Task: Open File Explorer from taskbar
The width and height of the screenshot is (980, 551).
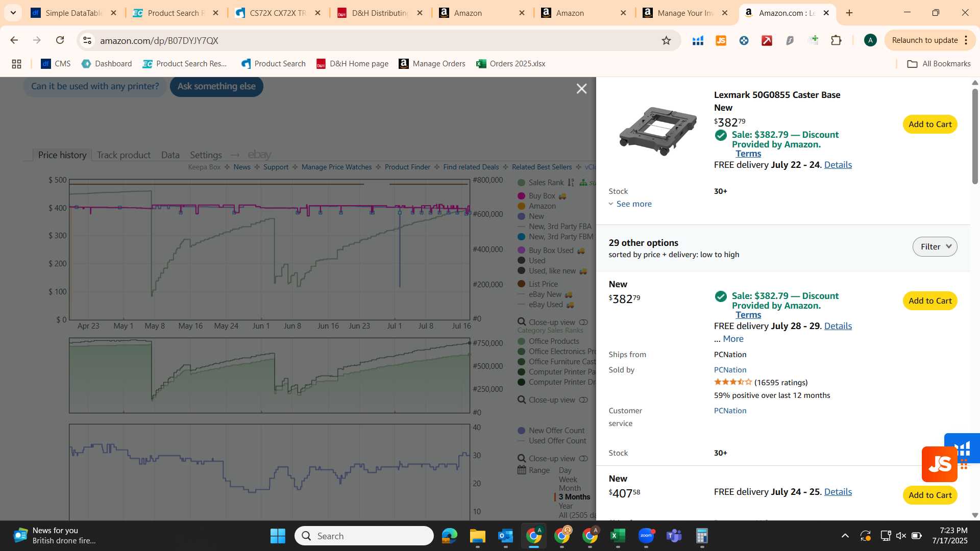Action: 477,536
